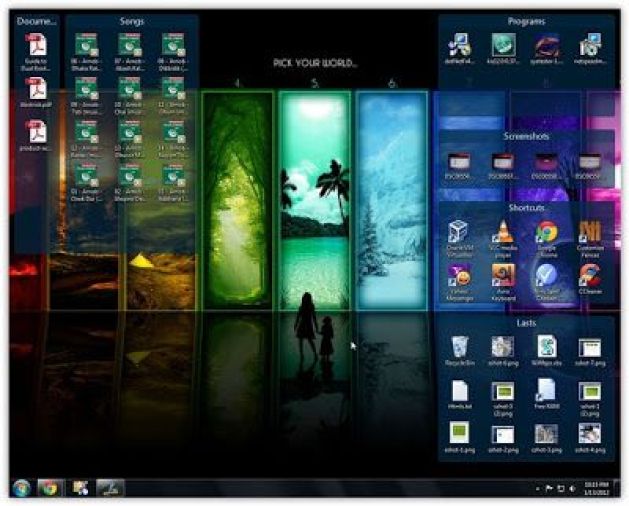Select the notepad installer in Programs fence
The image size is (629, 506).
[590, 49]
